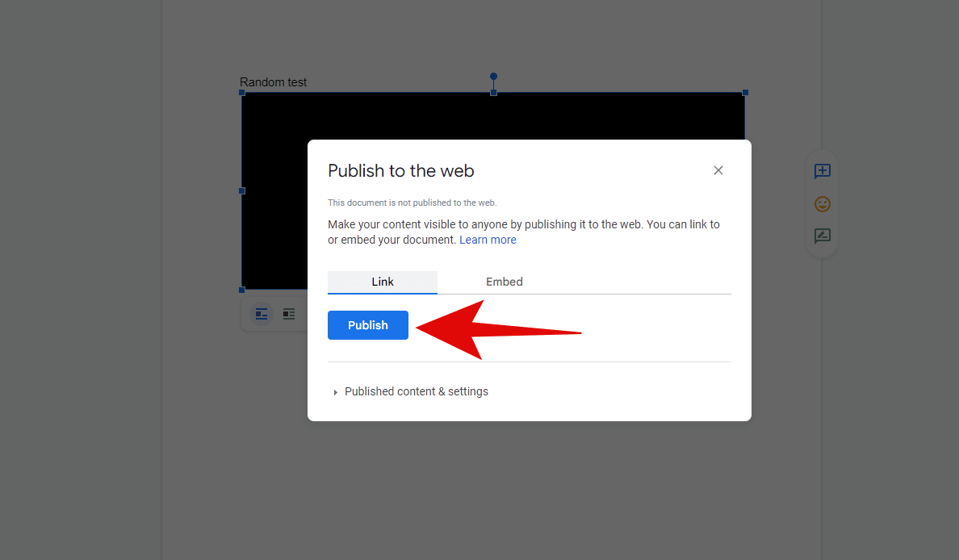
Task: Click the top-right resize handle of the image
Action: coord(745,92)
